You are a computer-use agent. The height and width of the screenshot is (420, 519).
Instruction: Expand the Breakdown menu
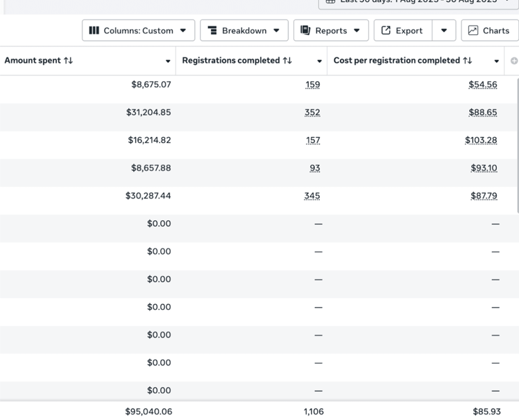[x=244, y=30]
